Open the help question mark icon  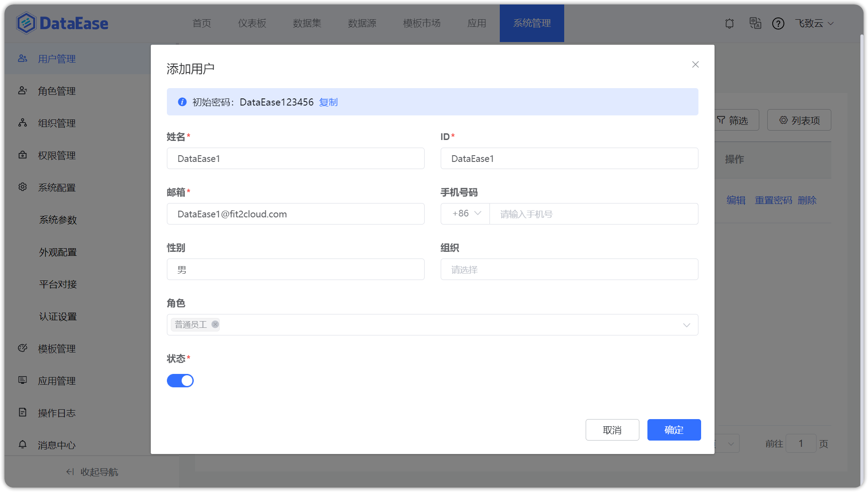click(x=778, y=23)
